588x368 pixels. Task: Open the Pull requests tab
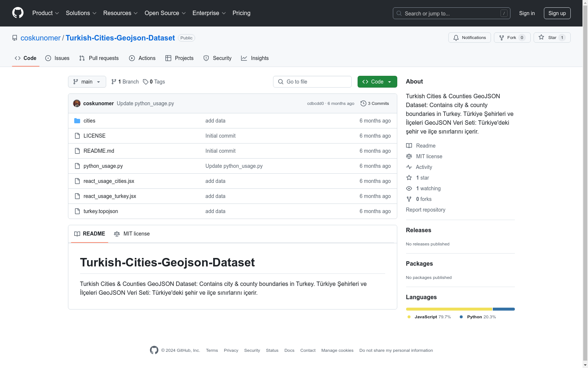click(99, 58)
